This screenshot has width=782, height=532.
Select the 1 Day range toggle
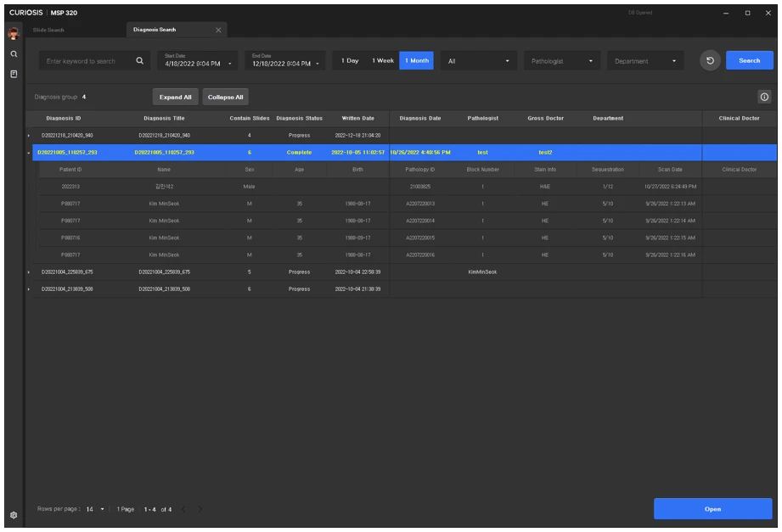click(x=350, y=61)
